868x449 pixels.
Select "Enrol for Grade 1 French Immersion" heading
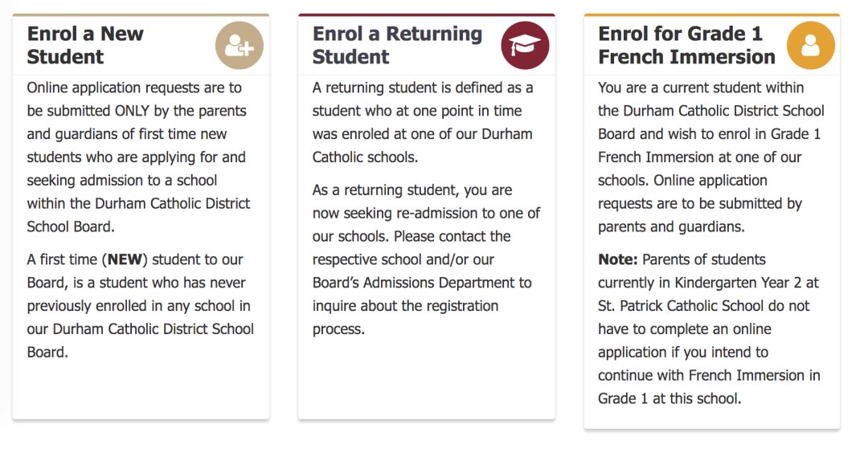pos(686,46)
